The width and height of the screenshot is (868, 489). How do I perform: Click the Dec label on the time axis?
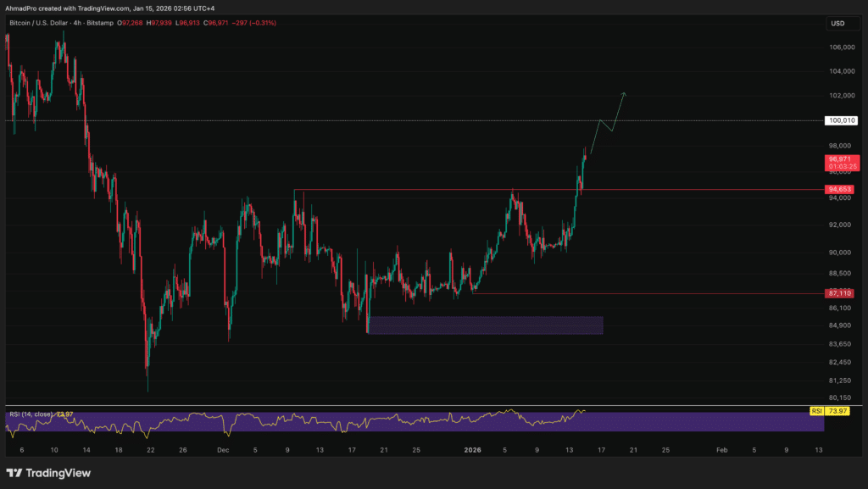coord(222,449)
